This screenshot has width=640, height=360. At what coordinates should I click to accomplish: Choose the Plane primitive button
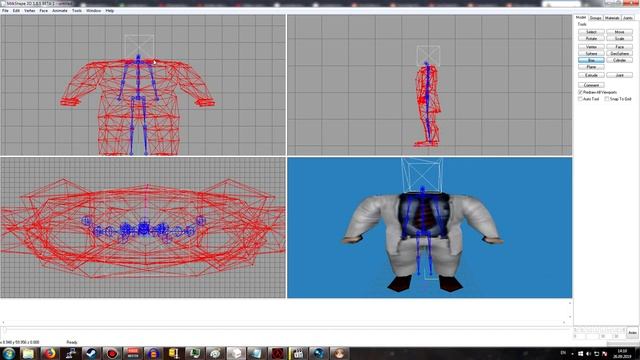(x=591, y=67)
